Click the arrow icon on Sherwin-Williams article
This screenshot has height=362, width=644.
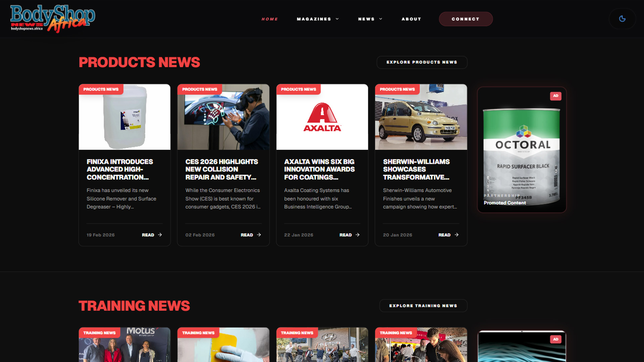click(457, 235)
